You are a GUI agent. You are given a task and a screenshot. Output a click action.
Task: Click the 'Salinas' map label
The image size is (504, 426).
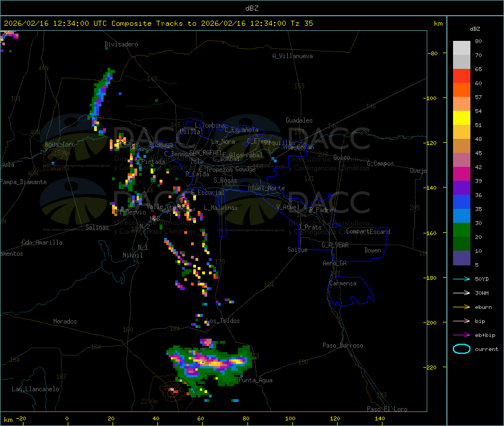[x=97, y=227]
